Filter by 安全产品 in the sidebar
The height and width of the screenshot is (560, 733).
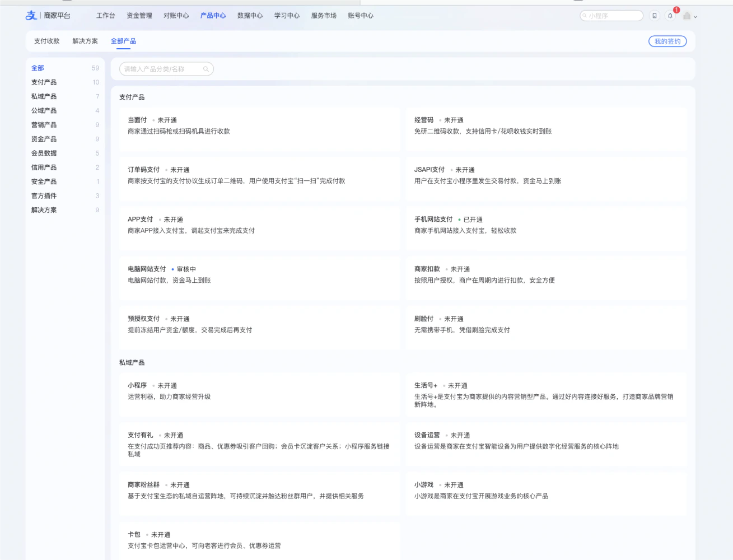click(x=65, y=181)
